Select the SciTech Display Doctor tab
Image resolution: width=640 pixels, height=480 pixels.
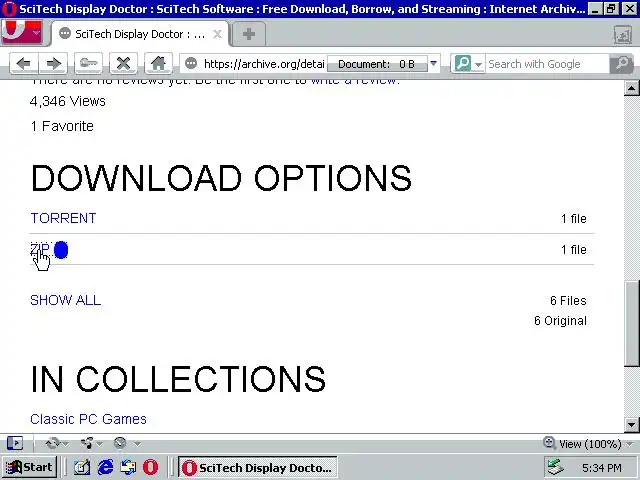[x=139, y=34]
